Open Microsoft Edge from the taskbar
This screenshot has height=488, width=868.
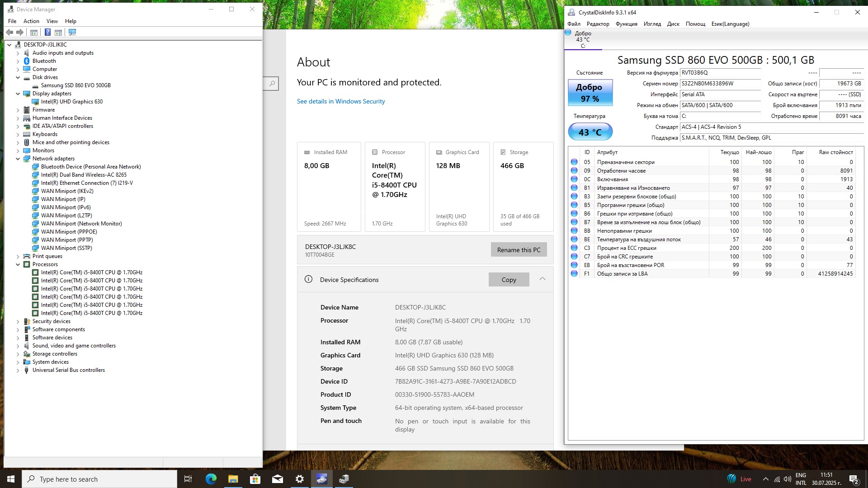[211, 479]
